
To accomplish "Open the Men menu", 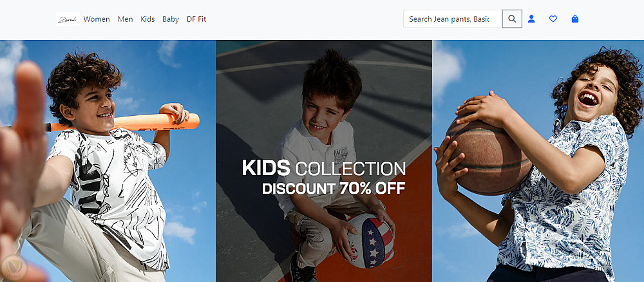I will pyautogui.click(x=126, y=19).
